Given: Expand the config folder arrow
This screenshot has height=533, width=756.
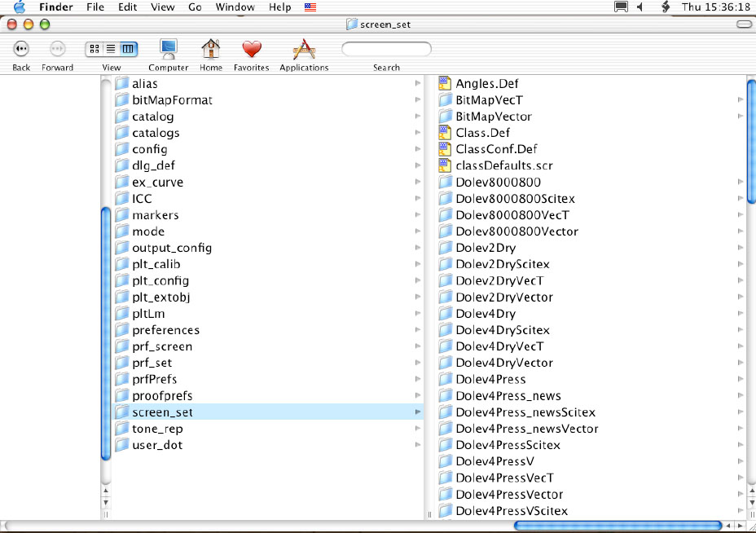Looking at the screenshot, I should (418, 149).
